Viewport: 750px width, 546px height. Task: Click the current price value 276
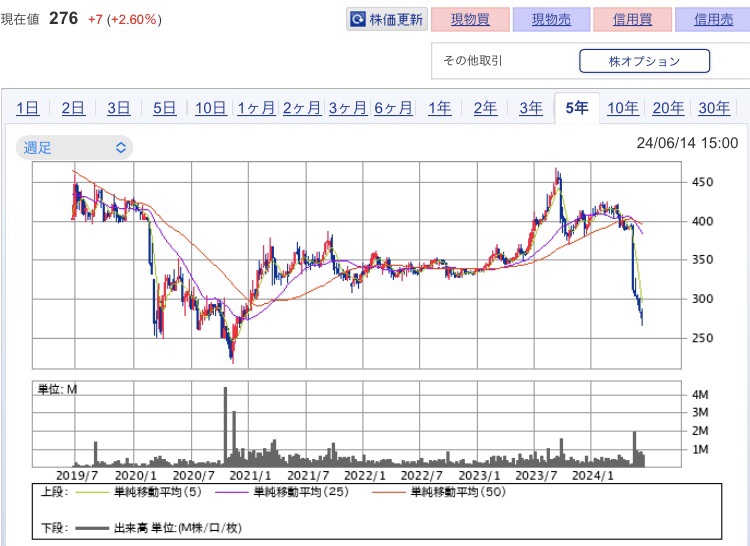pos(64,19)
